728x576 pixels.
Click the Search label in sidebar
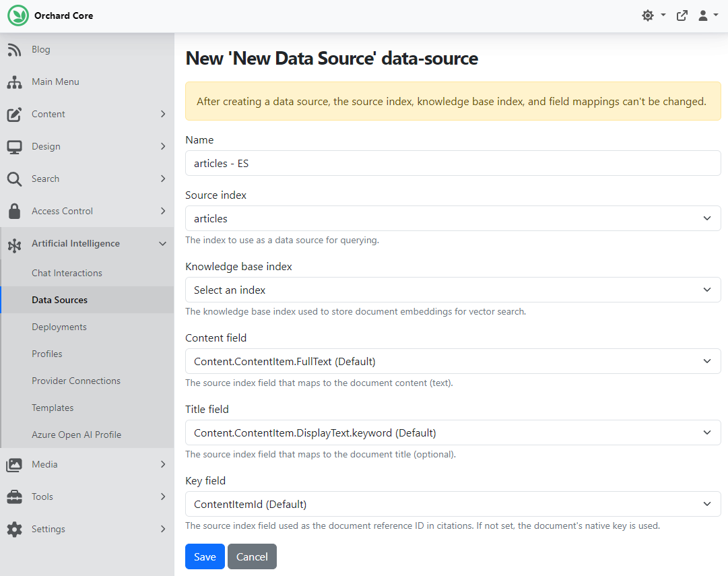46,179
